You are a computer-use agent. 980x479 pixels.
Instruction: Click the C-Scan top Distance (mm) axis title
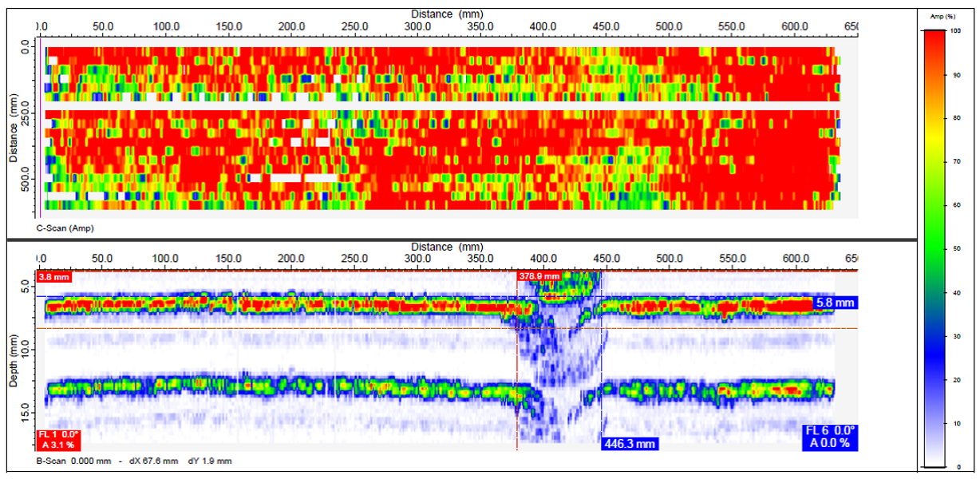[x=447, y=14]
